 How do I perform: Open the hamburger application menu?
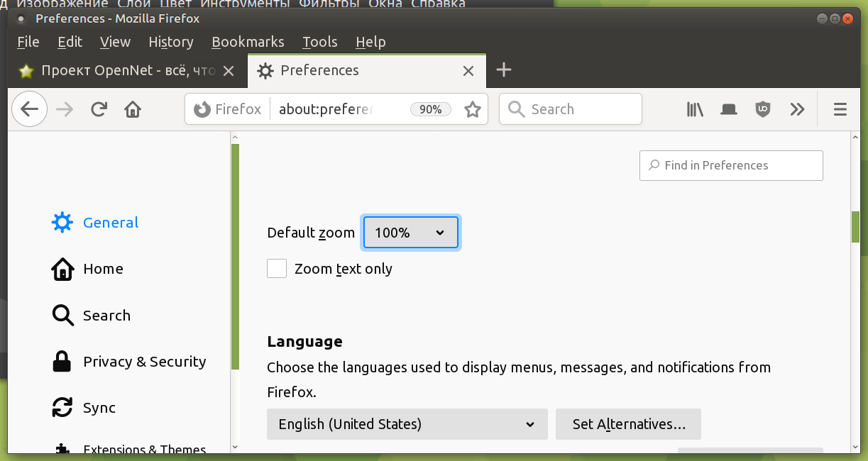point(840,109)
